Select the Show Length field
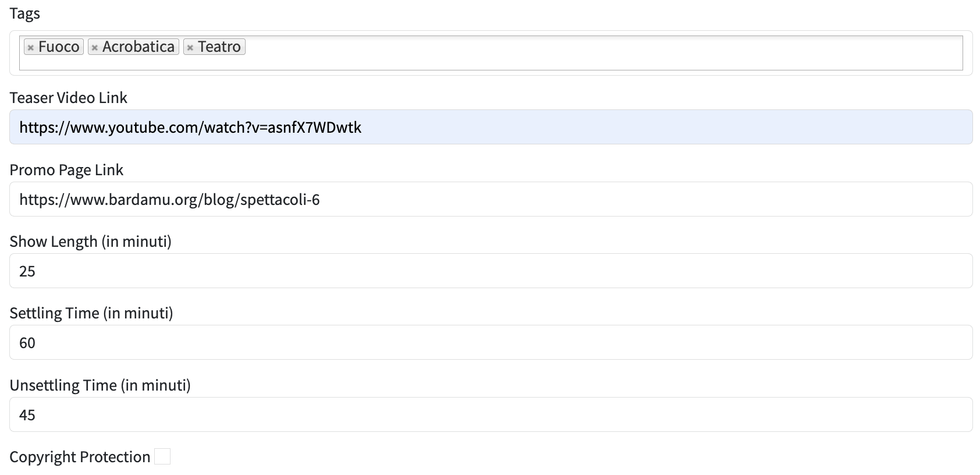 pyautogui.click(x=490, y=271)
